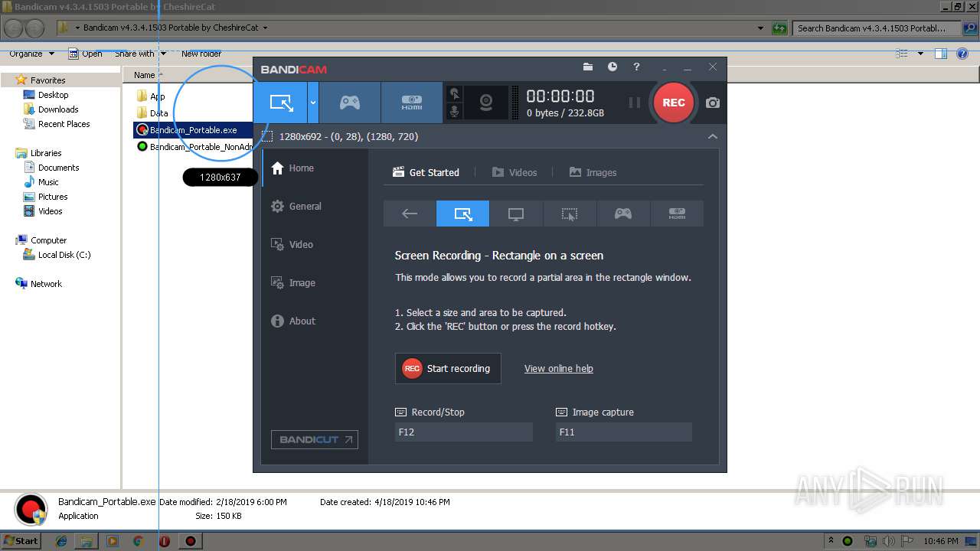Click the Search Bandicam search box
The image size is (980, 551).
[877, 28]
